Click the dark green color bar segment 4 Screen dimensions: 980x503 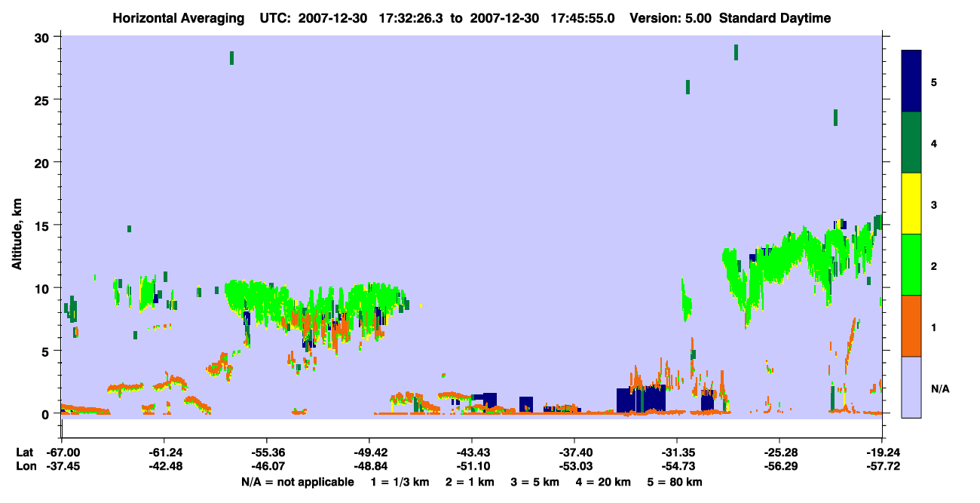tap(911, 143)
